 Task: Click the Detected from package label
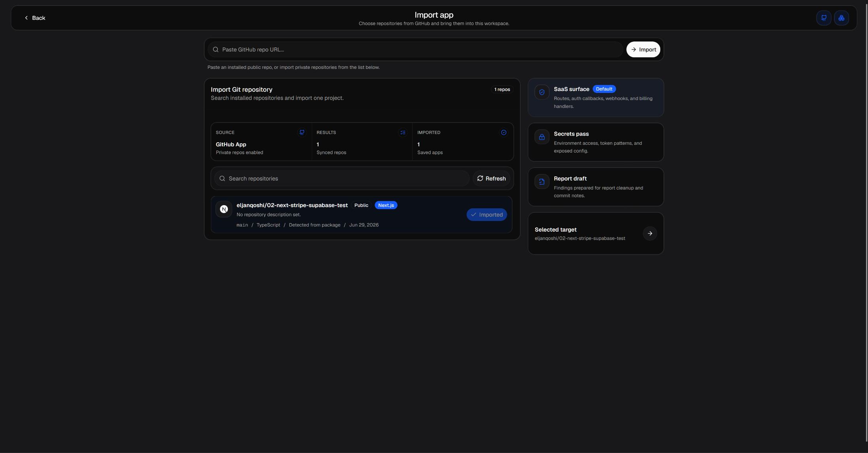[315, 225]
